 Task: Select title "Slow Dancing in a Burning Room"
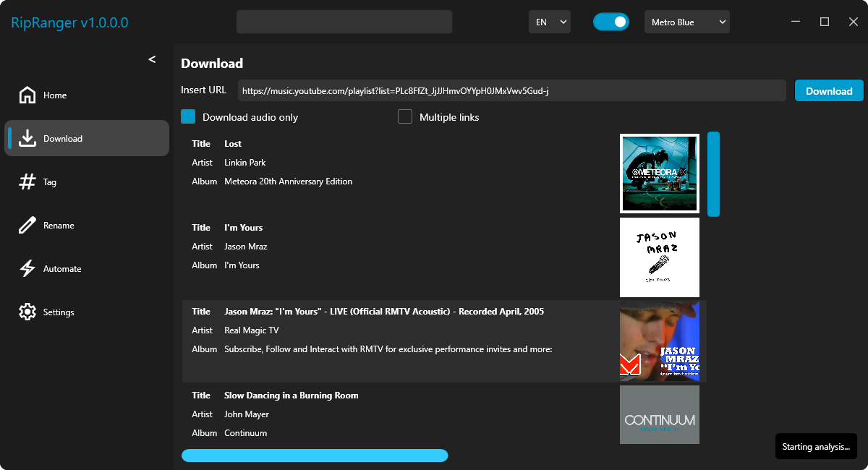pyautogui.click(x=292, y=396)
